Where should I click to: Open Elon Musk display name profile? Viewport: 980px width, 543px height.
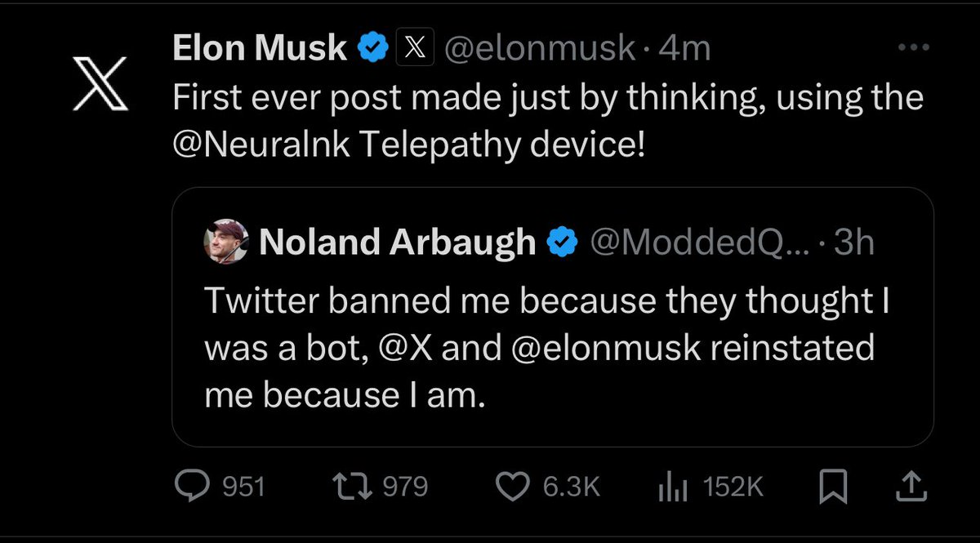[260, 50]
